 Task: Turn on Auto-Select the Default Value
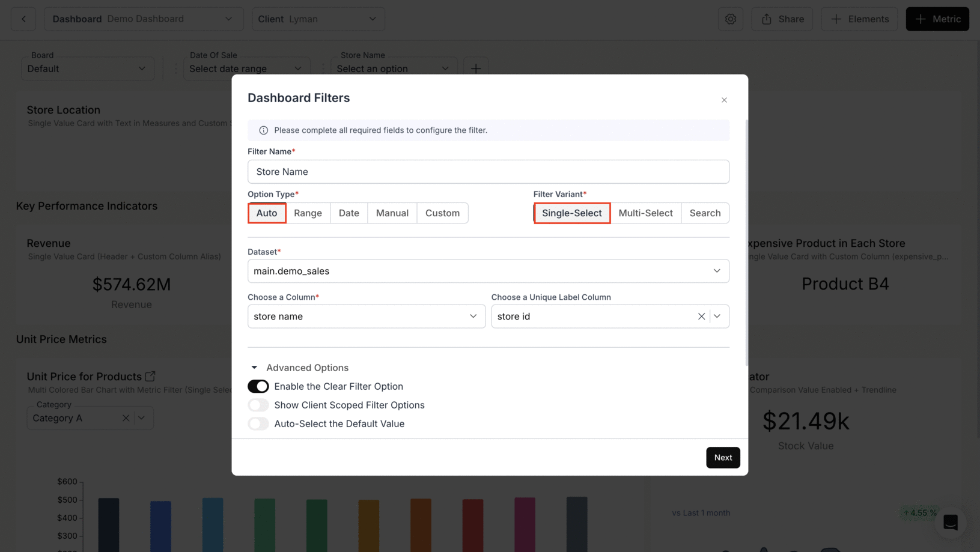pos(258,423)
